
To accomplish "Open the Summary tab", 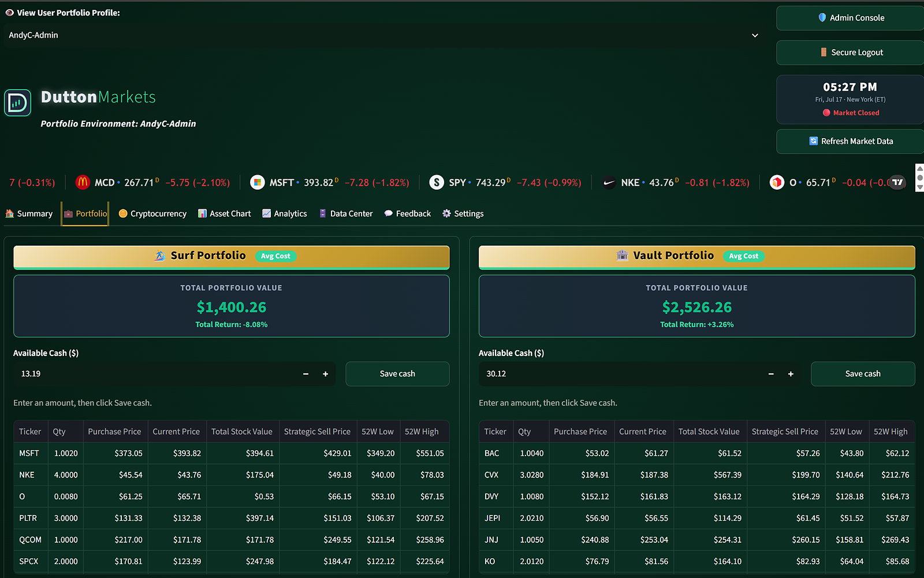I will tap(29, 213).
